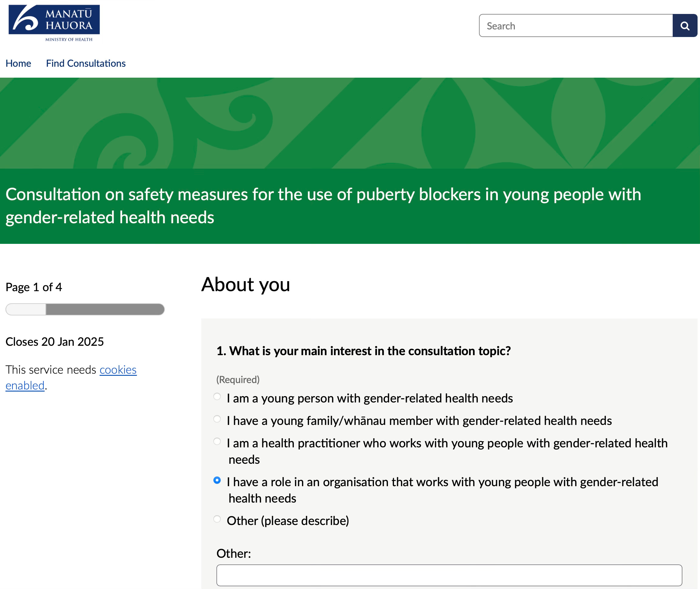Click the green koru pattern banner image
700x589 pixels.
(350, 123)
